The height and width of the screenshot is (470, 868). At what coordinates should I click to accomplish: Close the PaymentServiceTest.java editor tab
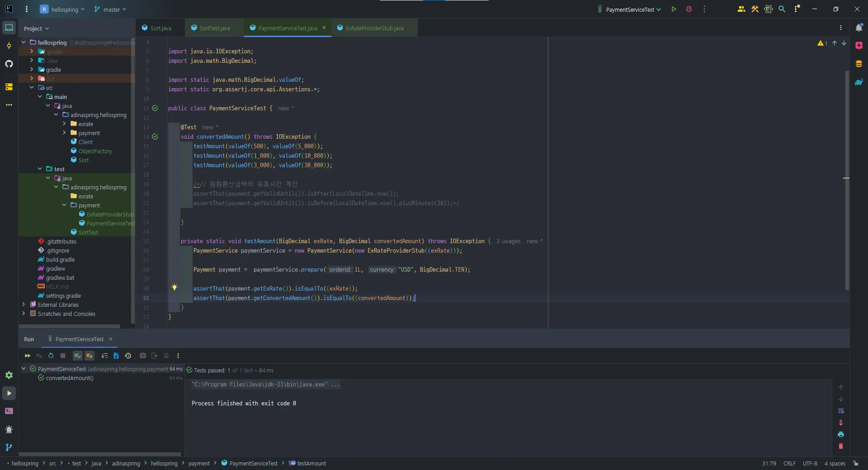tap(324, 28)
